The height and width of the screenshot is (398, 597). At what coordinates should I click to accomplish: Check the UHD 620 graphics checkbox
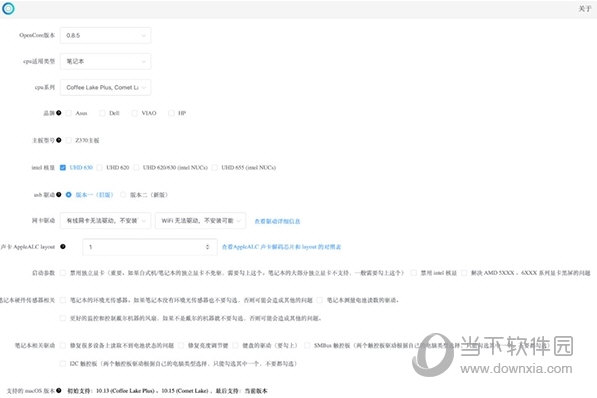(x=99, y=168)
